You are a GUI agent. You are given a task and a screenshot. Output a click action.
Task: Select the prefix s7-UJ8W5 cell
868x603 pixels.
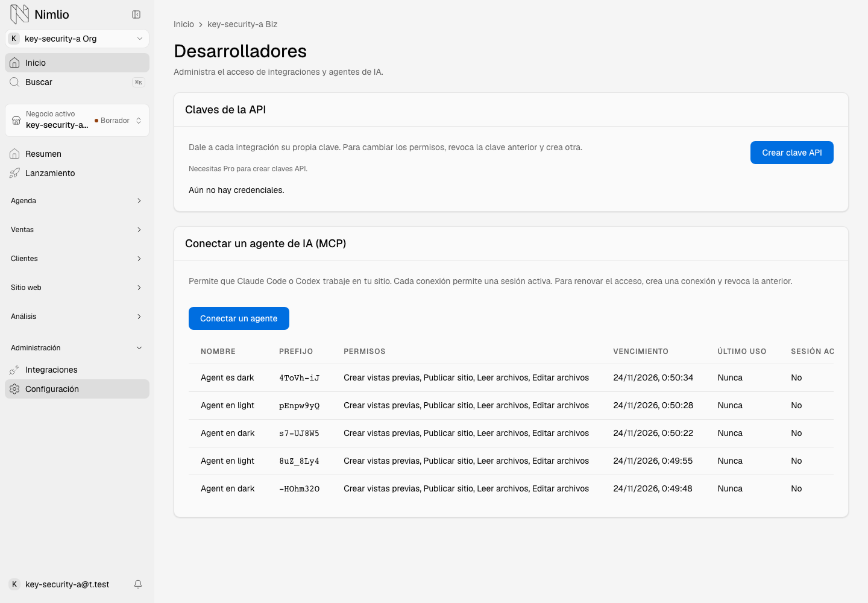[299, 434]
